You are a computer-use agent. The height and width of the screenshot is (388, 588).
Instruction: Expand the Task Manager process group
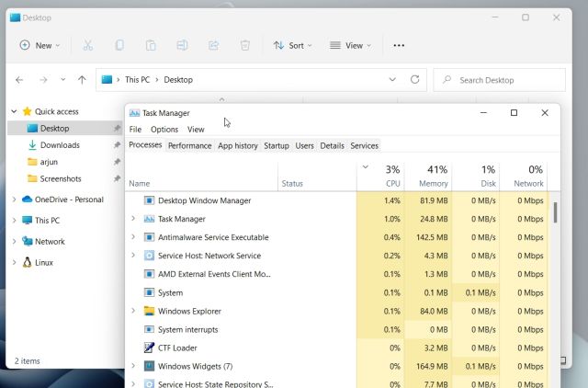(133, 219)
